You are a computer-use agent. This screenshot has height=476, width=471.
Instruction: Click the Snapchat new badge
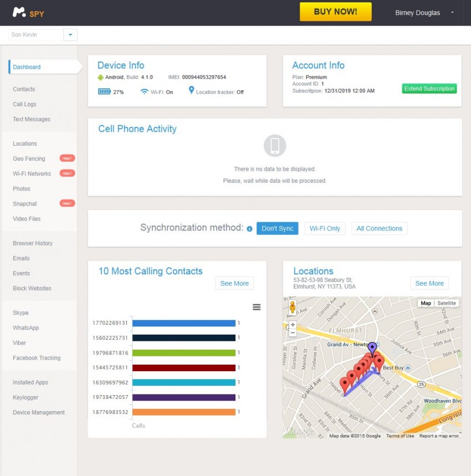tap(67, 203)
